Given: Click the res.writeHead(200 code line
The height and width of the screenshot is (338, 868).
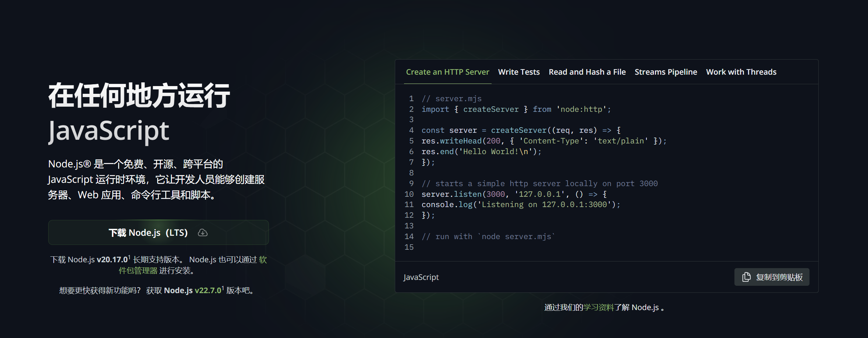Looking at the screenshot, I should click(x=544, y=141).
